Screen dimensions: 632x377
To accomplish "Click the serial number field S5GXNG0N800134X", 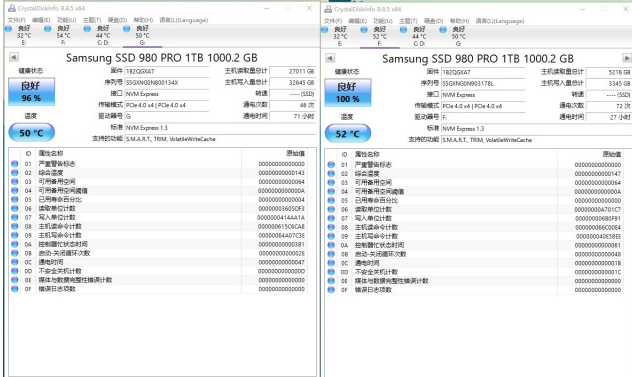I will pos(166,82).
